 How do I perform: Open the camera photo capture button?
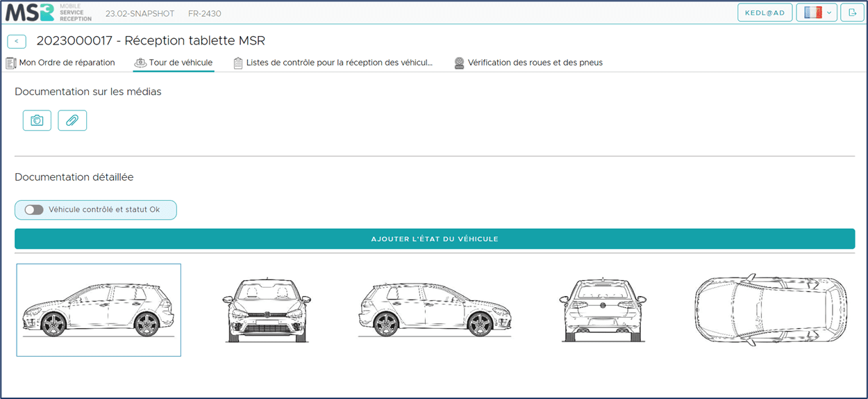click(x=37, y=120)
